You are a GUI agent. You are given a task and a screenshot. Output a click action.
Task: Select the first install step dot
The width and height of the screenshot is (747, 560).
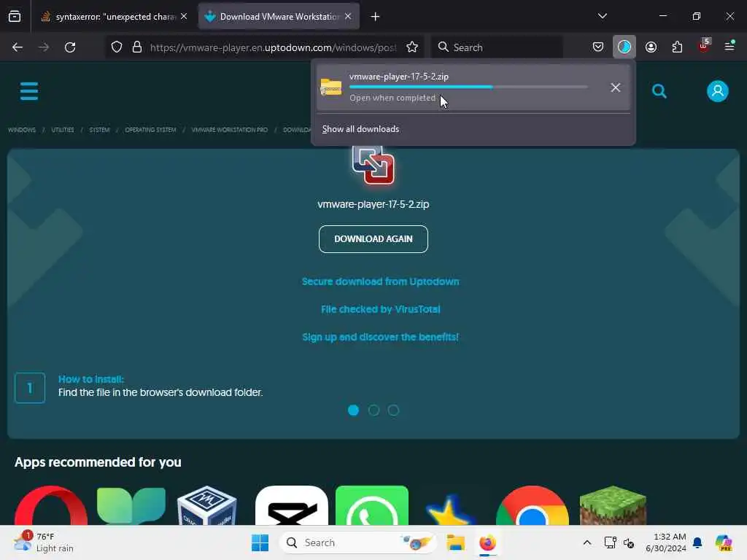coord(354,410)
